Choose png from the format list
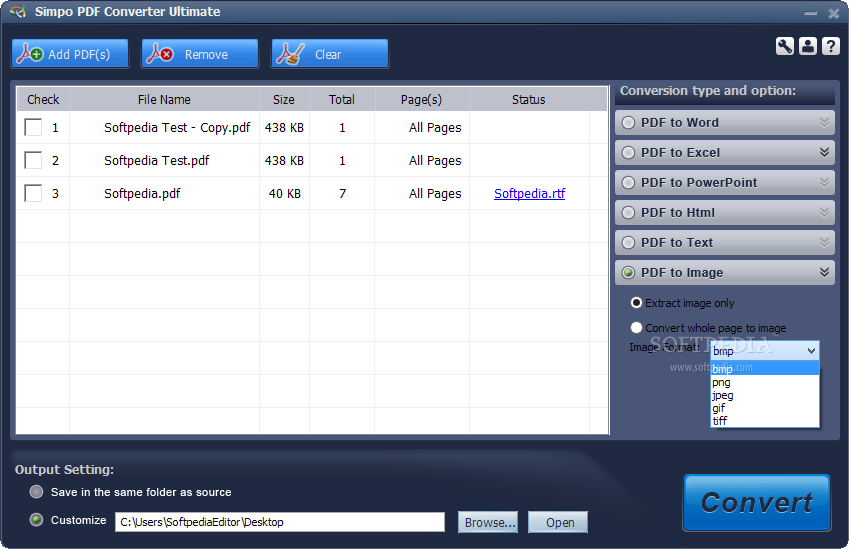 coord(765,382)
